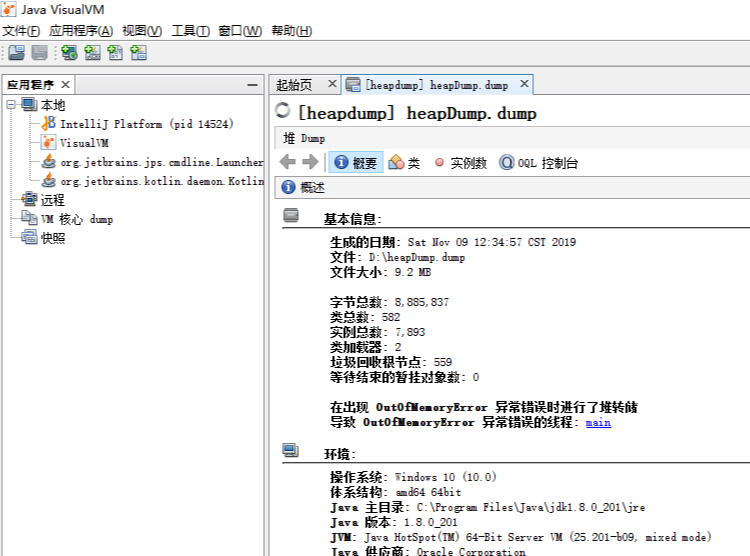This screenshot has width=750, height=556.
Task: Click Add VM Coredump toolbar icon
Action: (x=115, y=53)
